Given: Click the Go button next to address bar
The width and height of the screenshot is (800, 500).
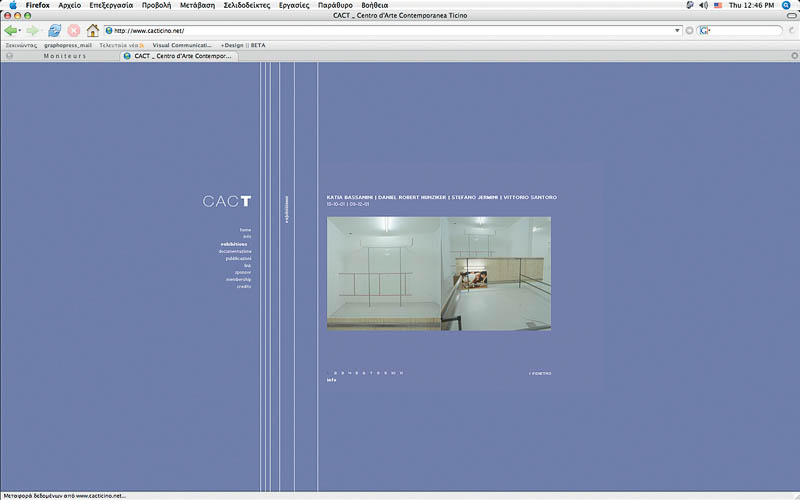Looking at the screenshot, I should pos(689,31).
